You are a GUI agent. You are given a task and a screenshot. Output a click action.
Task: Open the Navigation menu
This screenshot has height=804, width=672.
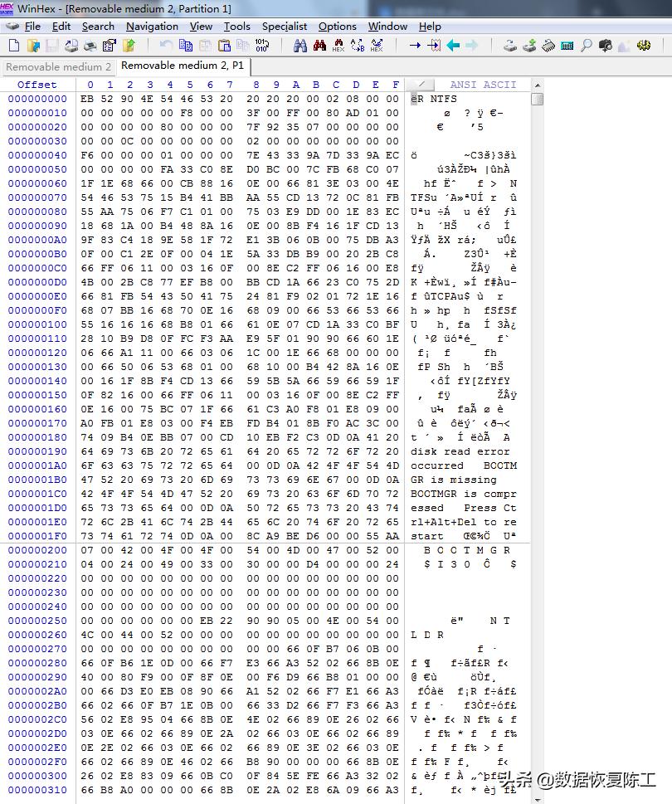click(x=153, y=27)
